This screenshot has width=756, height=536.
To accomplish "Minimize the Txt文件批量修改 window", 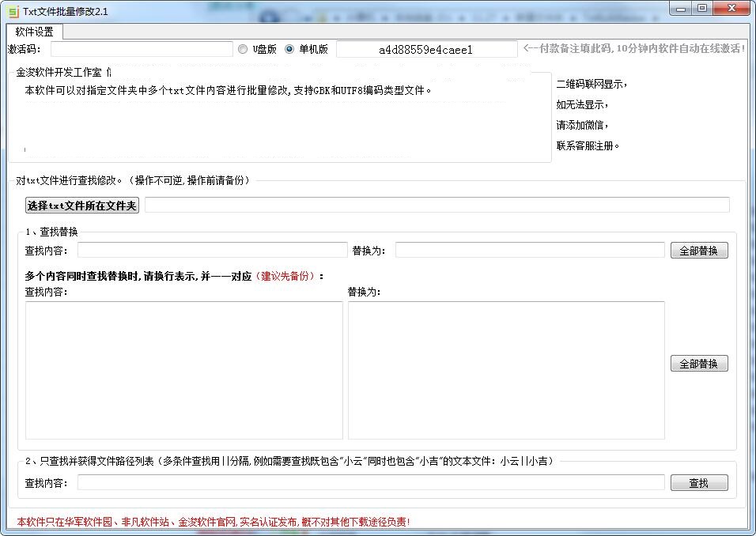I will 680,8.
